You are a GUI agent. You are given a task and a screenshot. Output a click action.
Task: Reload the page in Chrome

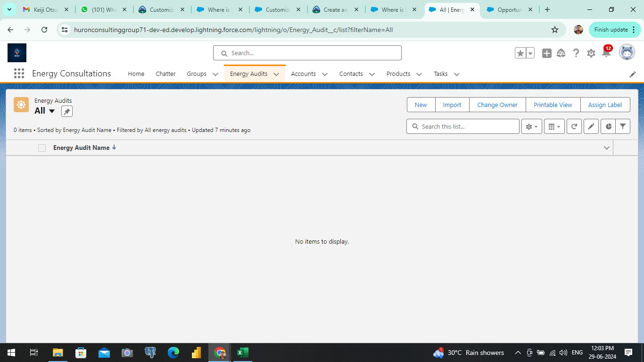[x=44, y=30]
